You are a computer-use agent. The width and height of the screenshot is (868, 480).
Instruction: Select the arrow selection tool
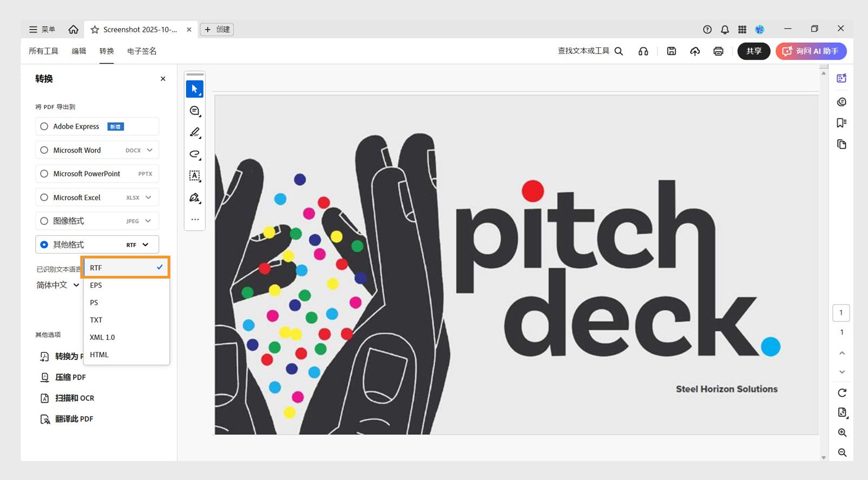point(195,89)
